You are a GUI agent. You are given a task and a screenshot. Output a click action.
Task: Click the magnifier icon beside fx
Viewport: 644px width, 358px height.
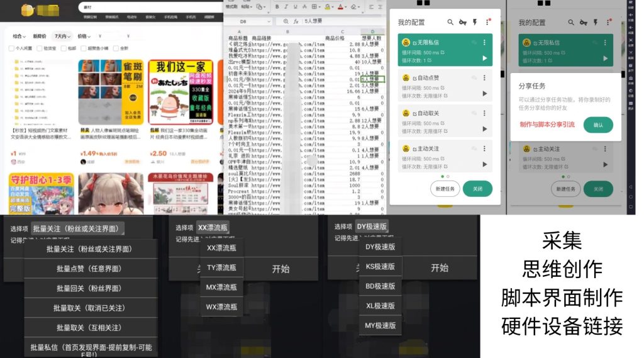click(286, 21)
